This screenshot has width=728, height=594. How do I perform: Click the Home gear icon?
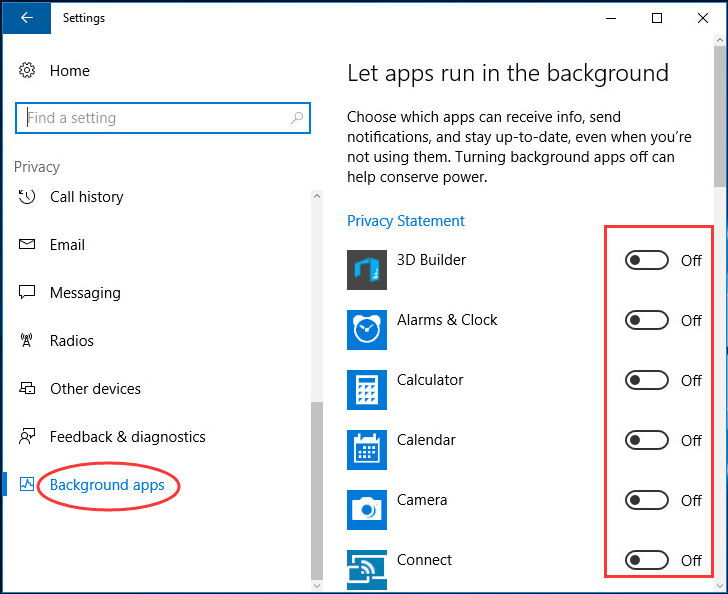point(27,71)
